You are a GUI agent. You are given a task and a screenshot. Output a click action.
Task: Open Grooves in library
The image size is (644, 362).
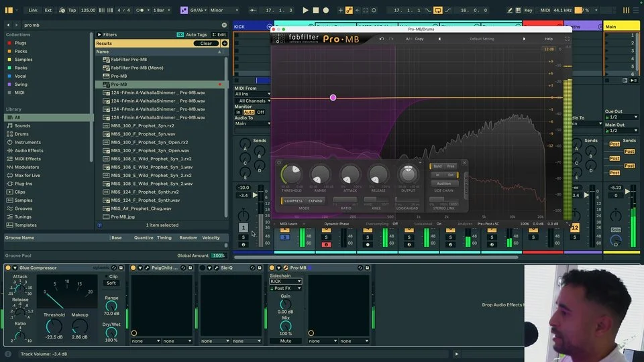coord(23,208)
